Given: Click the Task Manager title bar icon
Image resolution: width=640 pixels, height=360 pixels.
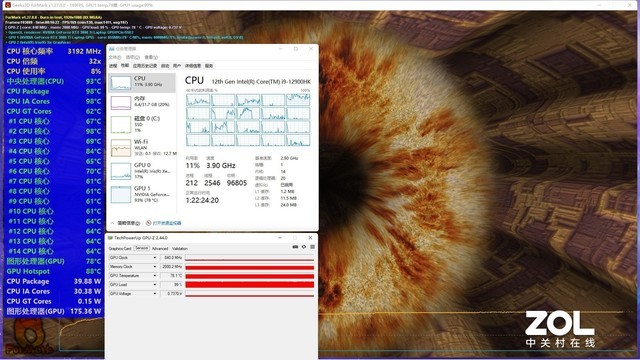Looking at the screenshot, I should [111, 49].
